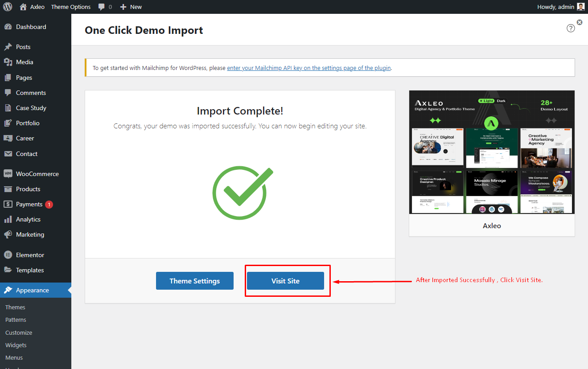Viewport: 588px width, 369px height.
Task: Click the Posts pin icon
Action: pyautogui.click(x=8, y=47)
